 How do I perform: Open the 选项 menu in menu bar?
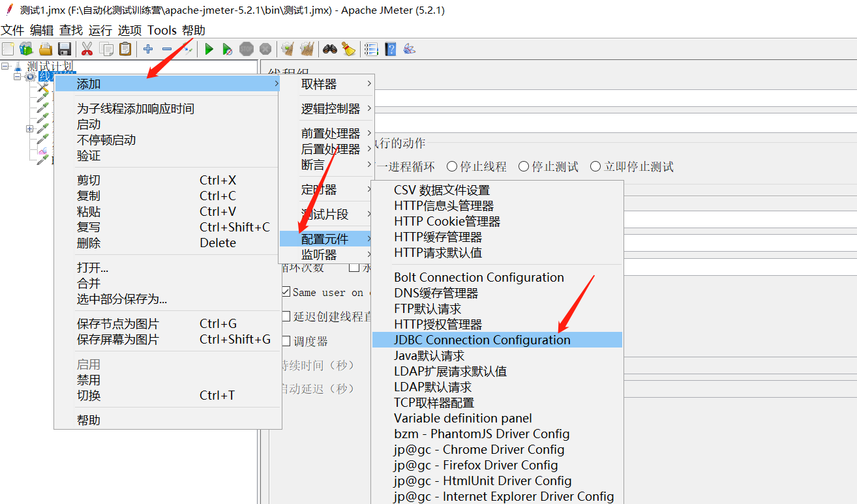click(x=130, y=30)
